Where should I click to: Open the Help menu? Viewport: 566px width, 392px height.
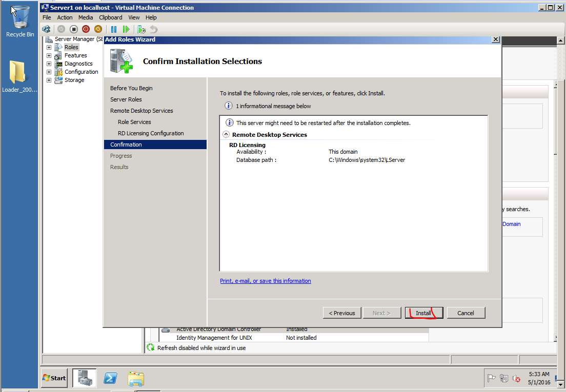(151, 17)
